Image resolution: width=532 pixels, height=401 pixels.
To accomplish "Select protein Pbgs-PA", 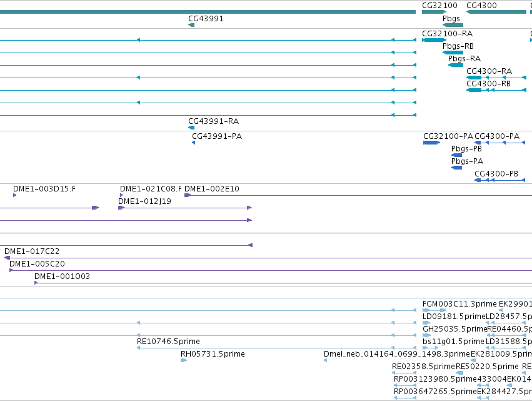I will tap(457, 168).
